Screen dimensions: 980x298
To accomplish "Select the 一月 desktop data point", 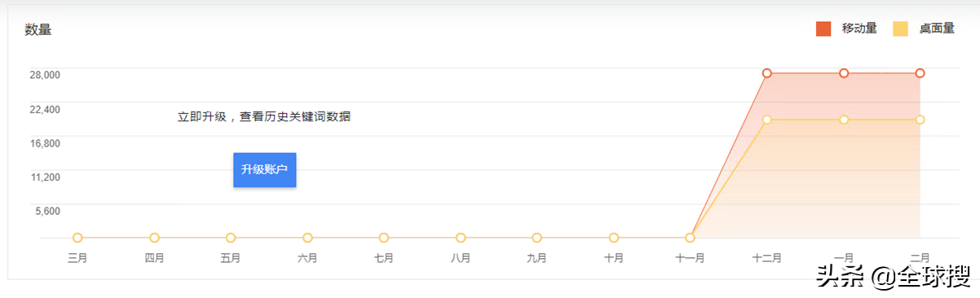I will [x=844, y=120].
